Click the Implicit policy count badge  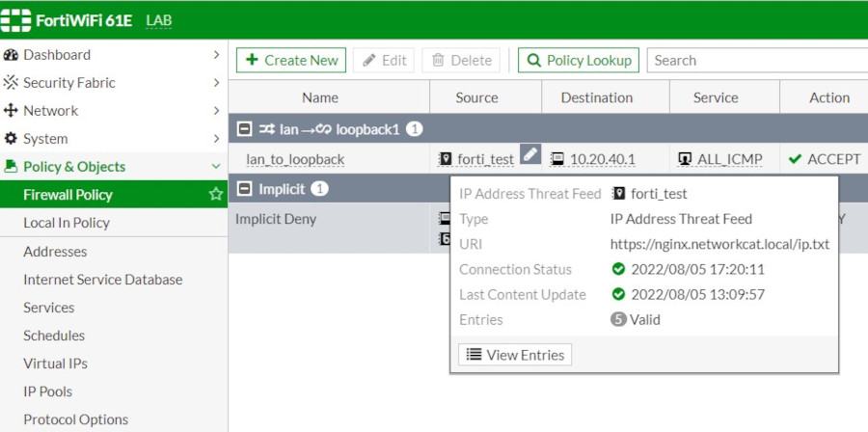[319, 189]
